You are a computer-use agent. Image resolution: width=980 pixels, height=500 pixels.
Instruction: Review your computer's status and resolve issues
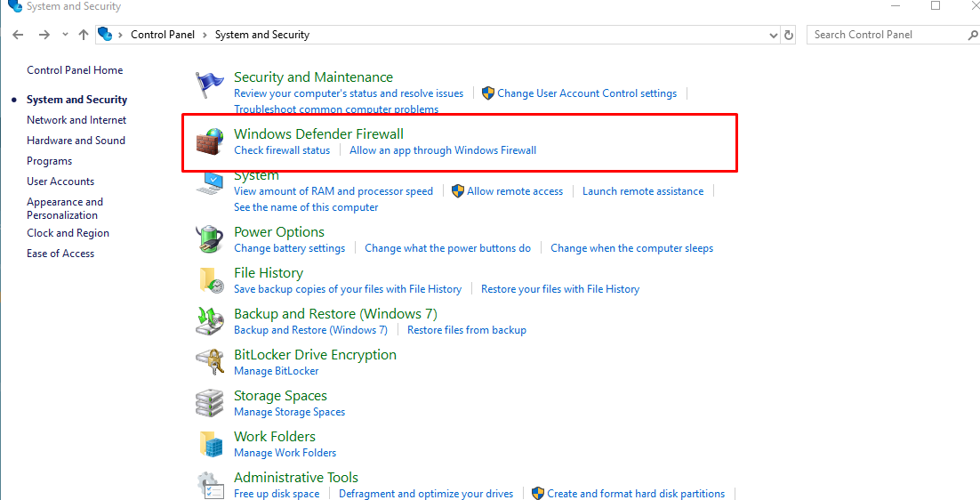(x=349, y=93)
